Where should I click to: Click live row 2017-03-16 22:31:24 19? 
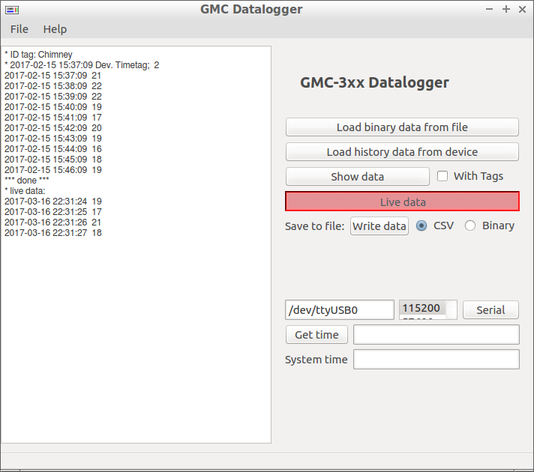[53, 201]
